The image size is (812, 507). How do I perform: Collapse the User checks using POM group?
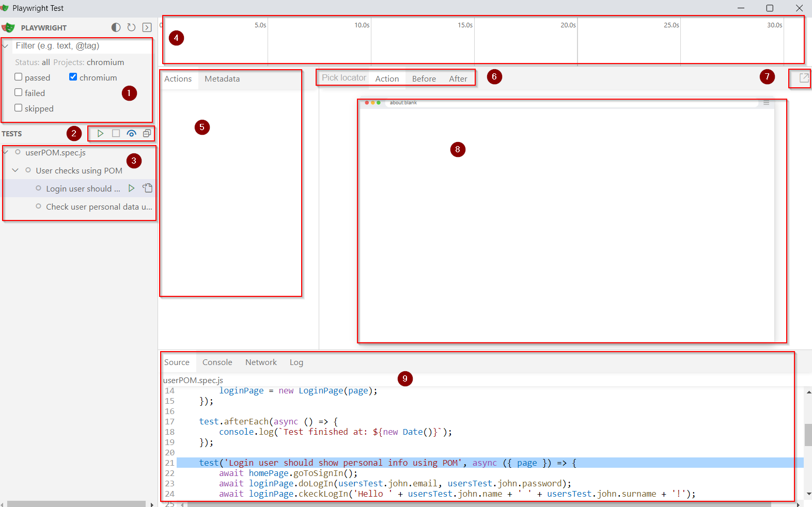[x=15, y=170]
